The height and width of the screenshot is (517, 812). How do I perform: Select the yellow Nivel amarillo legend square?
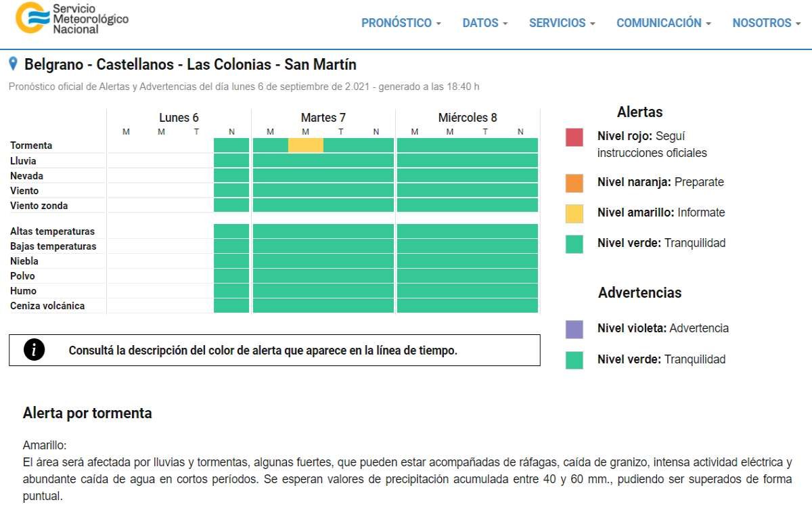574,213
